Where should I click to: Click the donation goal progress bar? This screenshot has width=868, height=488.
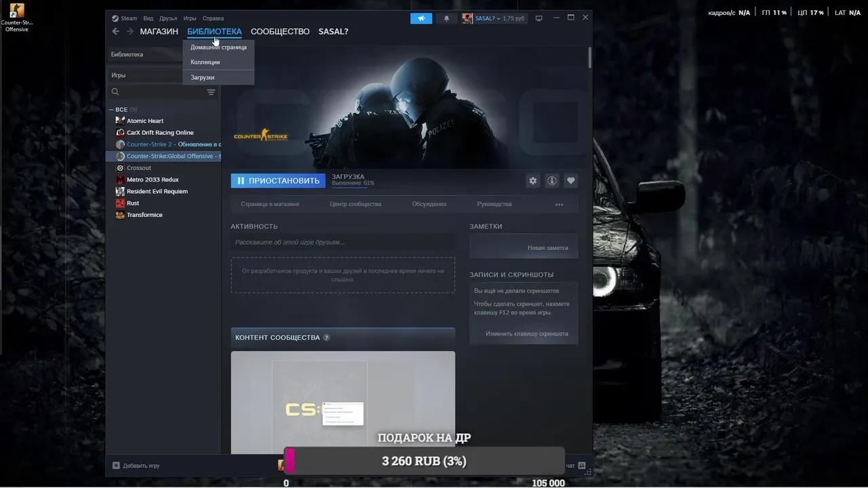(424, 461)
